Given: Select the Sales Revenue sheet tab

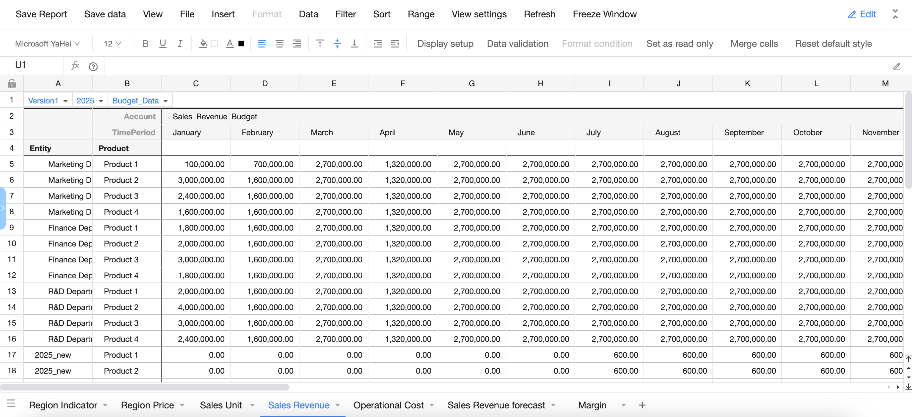Looking at the screenshot, I should click(299, 405).
